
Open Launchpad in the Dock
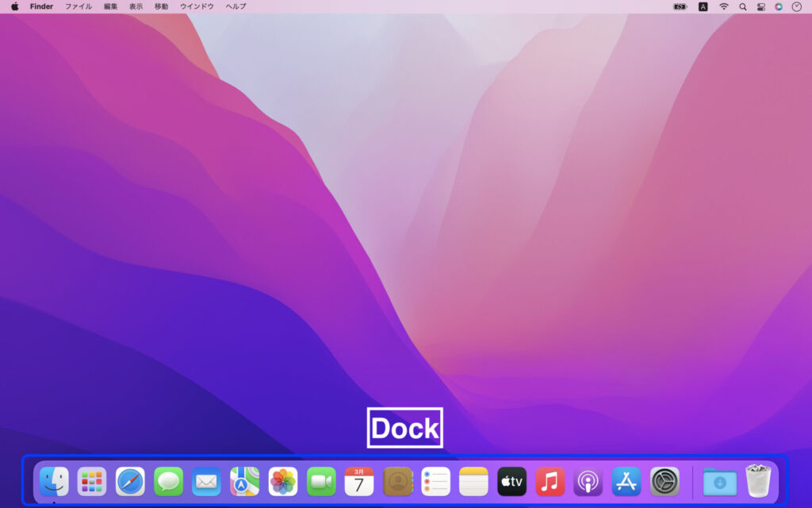(92, 482)
